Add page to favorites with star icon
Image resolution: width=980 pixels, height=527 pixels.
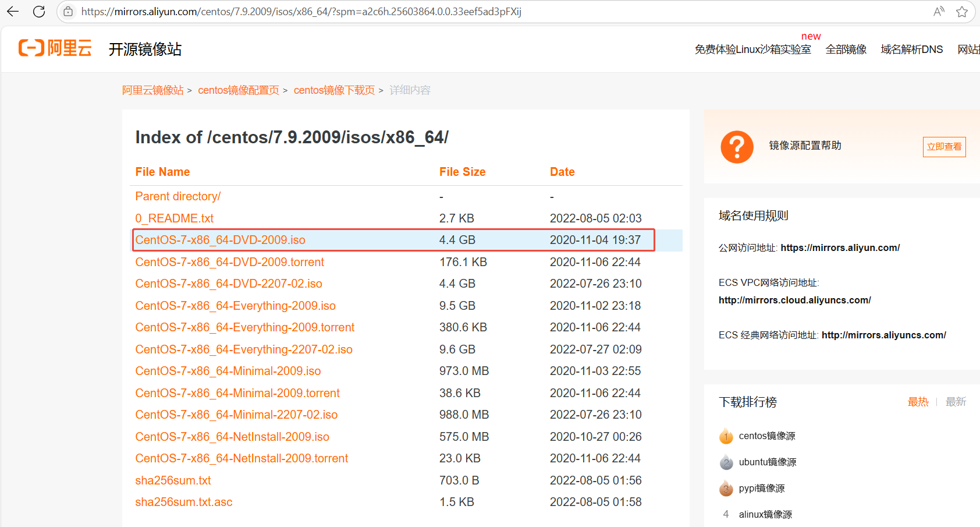click(962, 12)
